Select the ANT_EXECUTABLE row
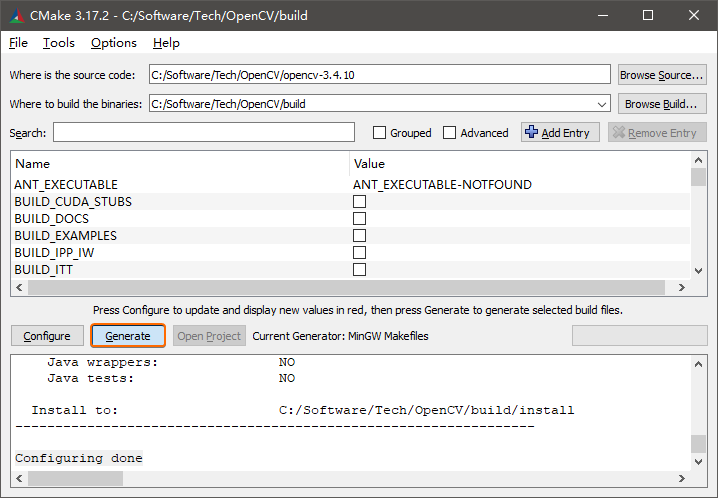Viewport: 718px width, 498px height. point(350,184)
